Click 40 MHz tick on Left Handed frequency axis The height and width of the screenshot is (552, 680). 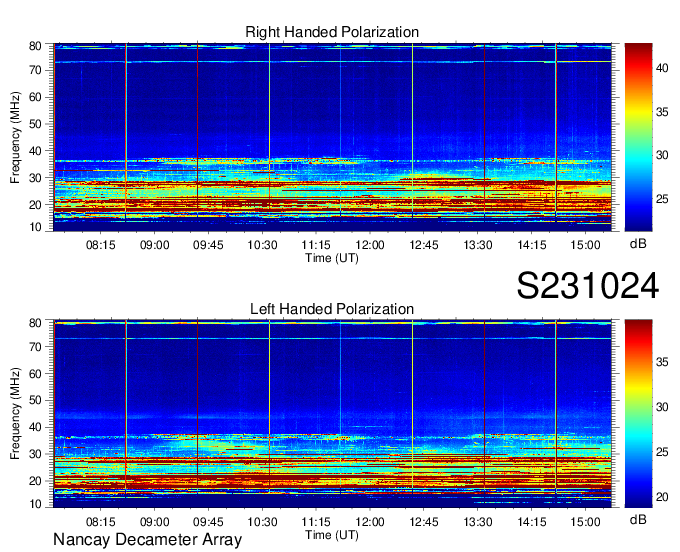coord(35,428)
